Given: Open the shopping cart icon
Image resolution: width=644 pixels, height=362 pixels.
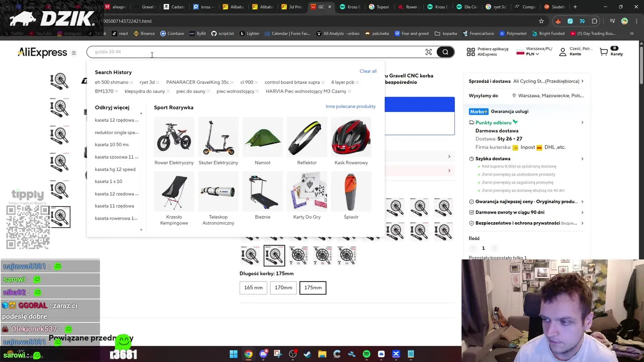Looking at the screenshot, I should [604, 51].
